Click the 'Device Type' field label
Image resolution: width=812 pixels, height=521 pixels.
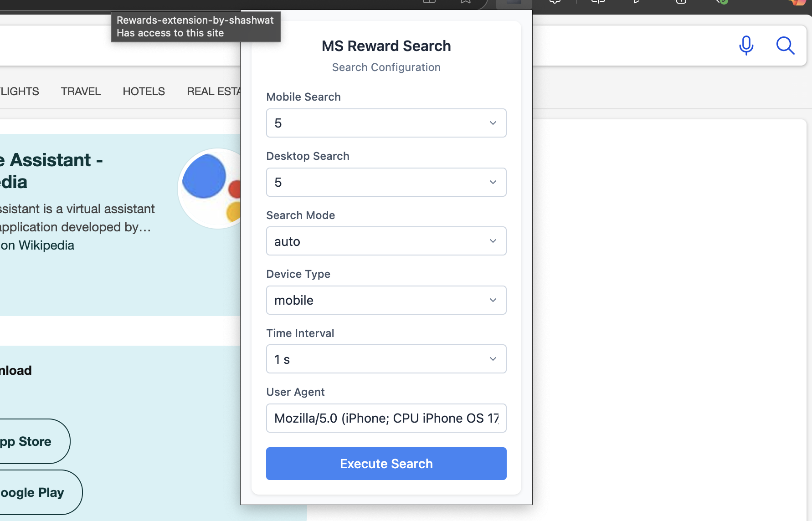[298, 274]
